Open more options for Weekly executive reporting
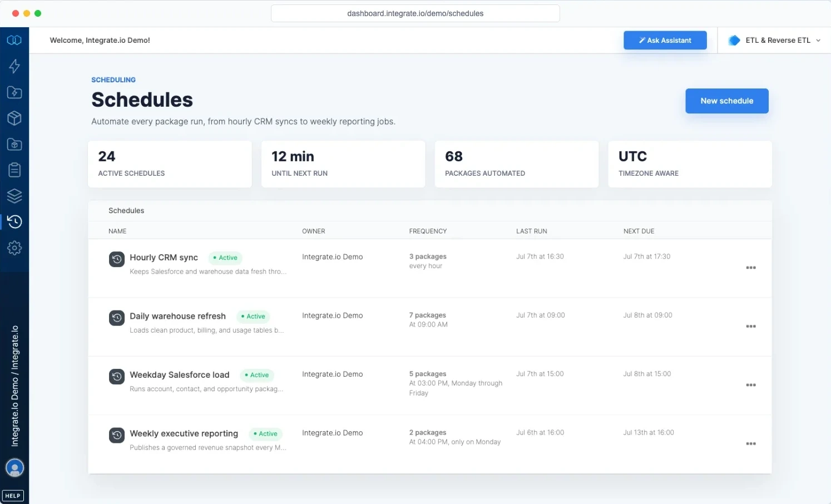Screen dimensions: 831x504 [751, 444]
